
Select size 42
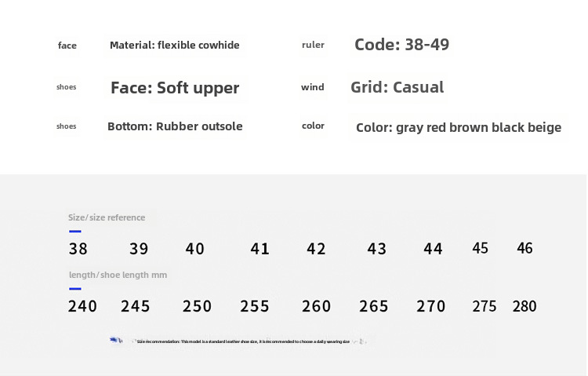(316, 249)
